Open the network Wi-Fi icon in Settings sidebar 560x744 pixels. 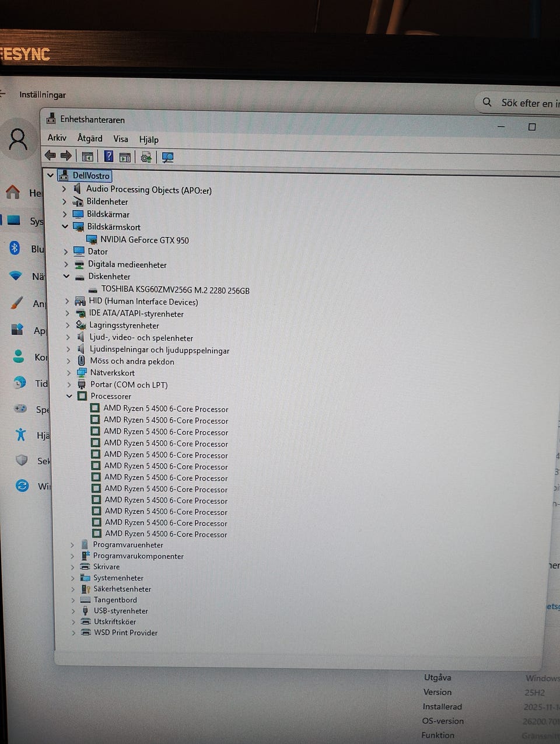[x=16, y=275]
